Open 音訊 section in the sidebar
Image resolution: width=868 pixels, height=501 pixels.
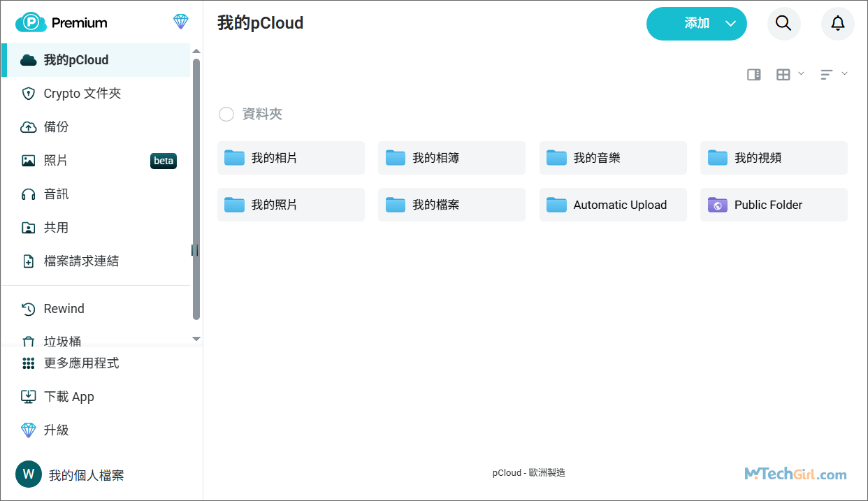tap(96, 194)
